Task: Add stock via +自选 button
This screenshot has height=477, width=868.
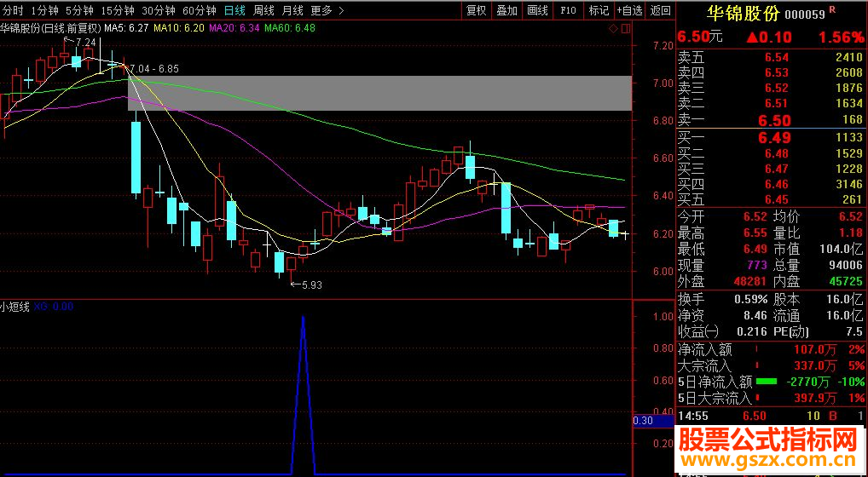Action: [x=629, y=10]
